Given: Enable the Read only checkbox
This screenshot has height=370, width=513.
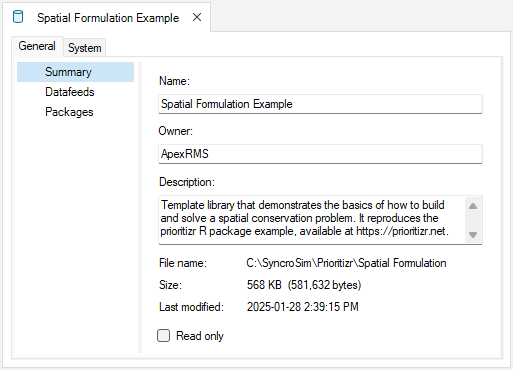Looking at the screenshot, I should 163,336.
